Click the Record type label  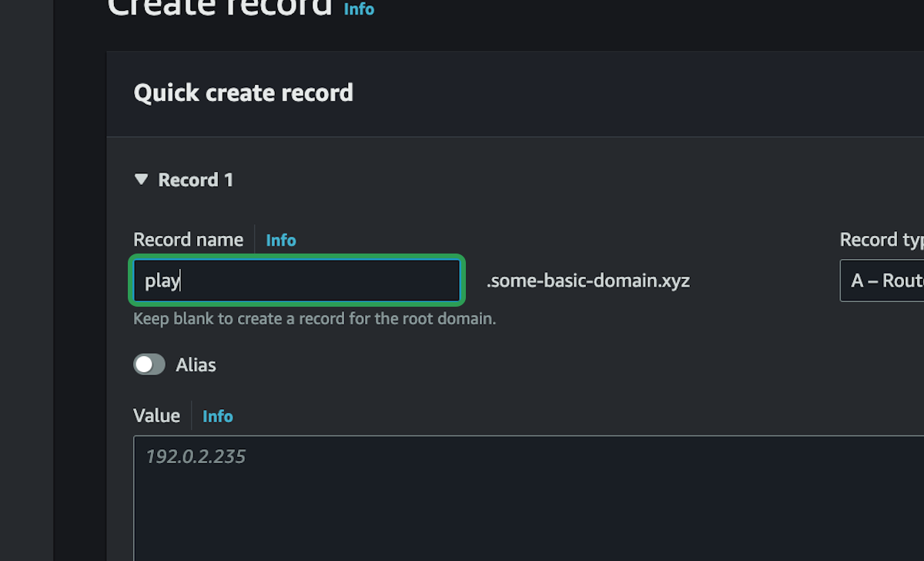(x=882, y=240)
